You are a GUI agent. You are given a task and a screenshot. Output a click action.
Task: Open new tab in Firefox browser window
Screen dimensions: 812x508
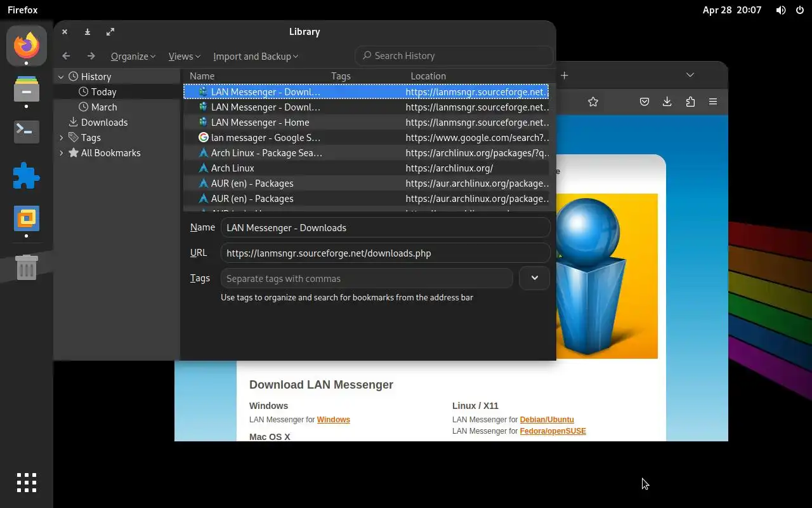click(564, 75)
